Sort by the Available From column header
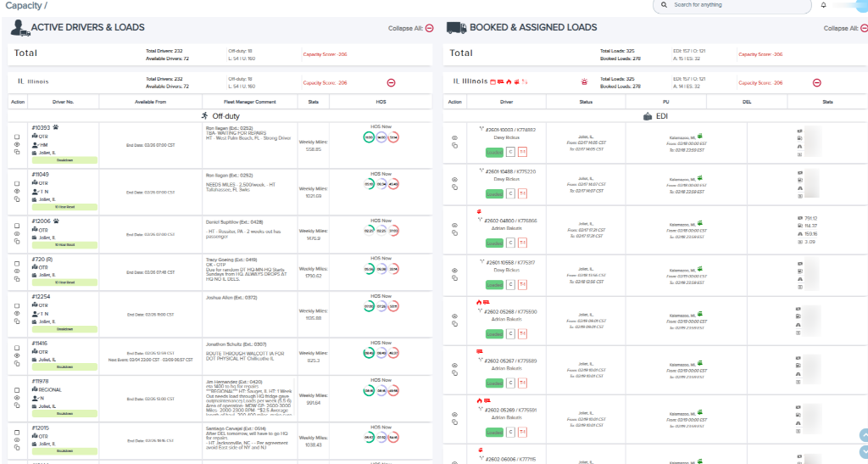 coord(151,102)
